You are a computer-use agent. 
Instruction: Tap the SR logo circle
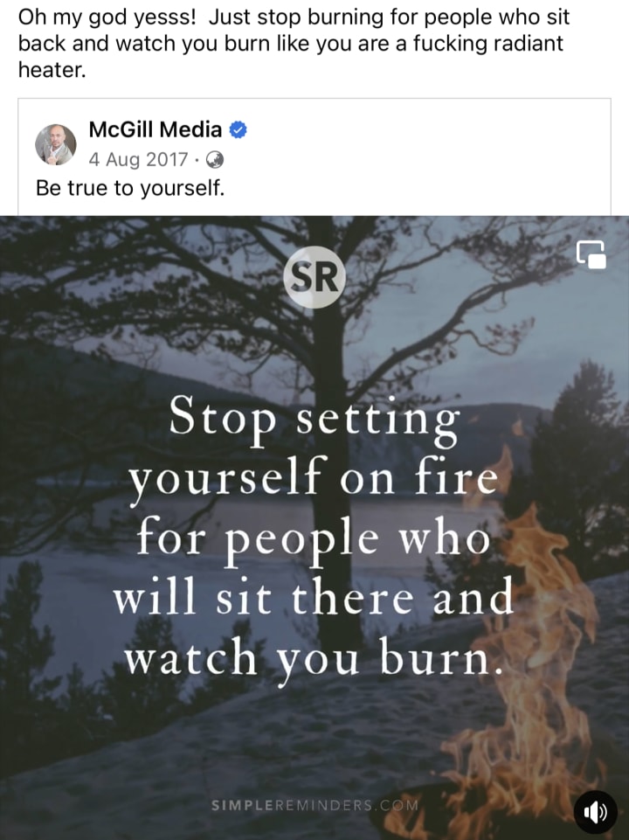314,277
